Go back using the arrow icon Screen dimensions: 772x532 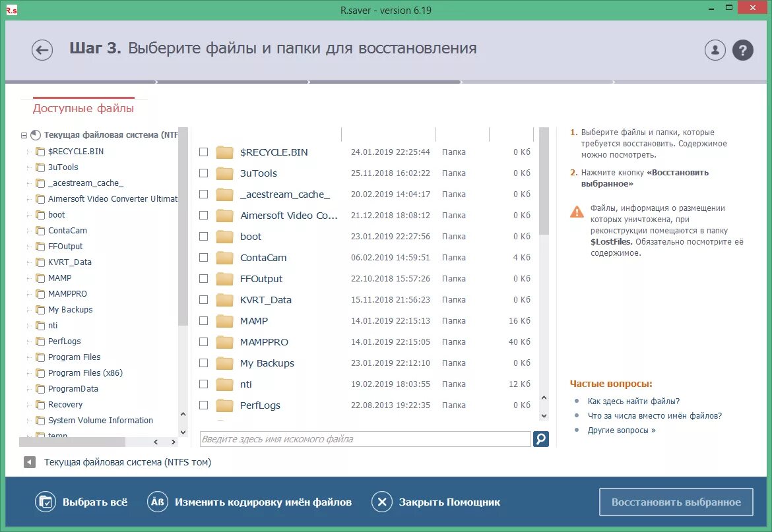tap(42, 49)
